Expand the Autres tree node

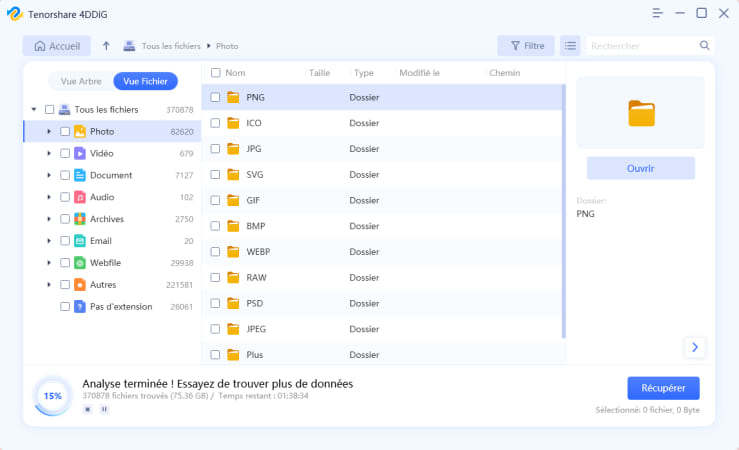49,285
